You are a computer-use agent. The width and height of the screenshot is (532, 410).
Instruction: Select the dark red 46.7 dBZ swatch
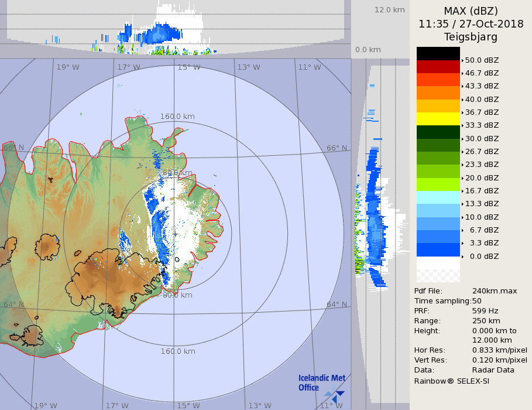pos(438,66)
